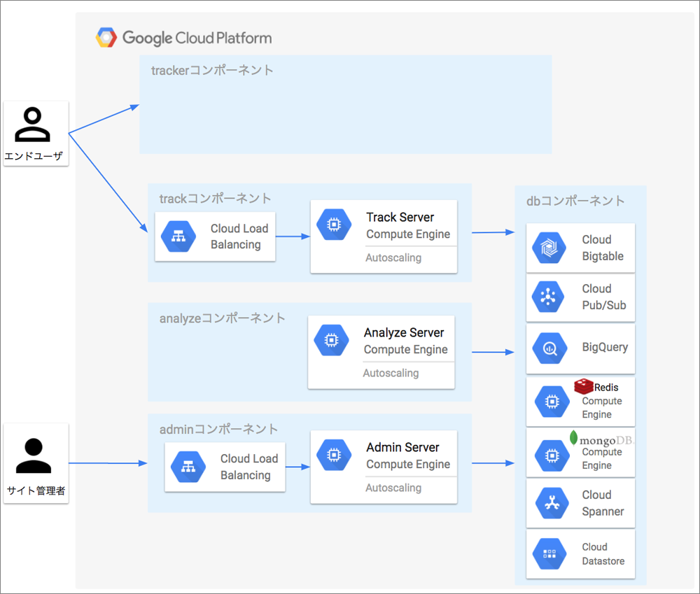Click the Cloud Datastore hexagon icon
Screen dimensions: 700x594
(549, 554)
